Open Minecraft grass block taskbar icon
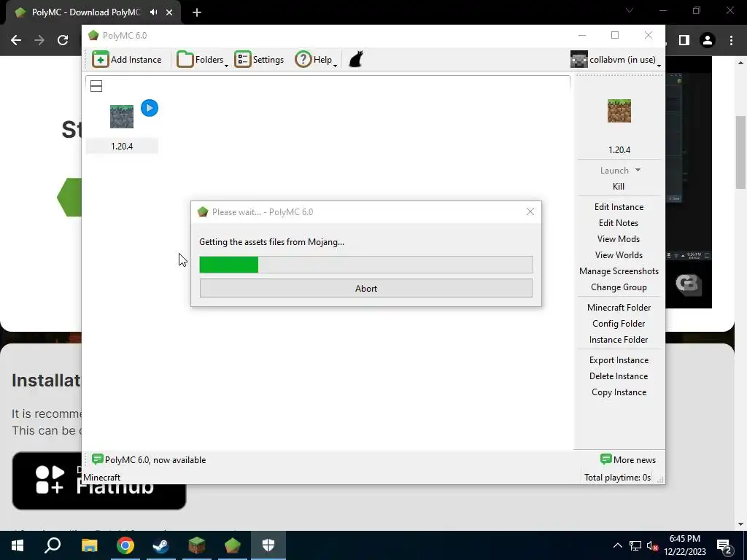Image resolution: width=747 pixels, height=560 pixels. coord(197,545)
